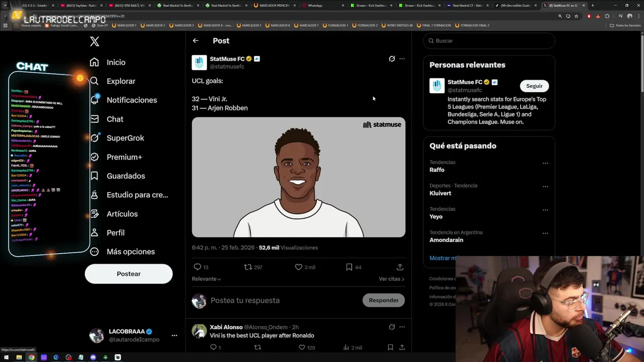
Task: Reply to Xabi Alonso comment
Action: [215, 347]
